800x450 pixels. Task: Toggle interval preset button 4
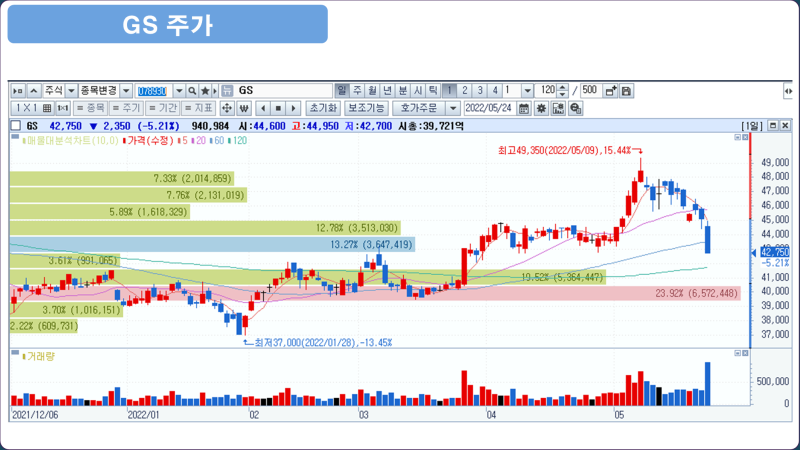click(x=495, y=91)
